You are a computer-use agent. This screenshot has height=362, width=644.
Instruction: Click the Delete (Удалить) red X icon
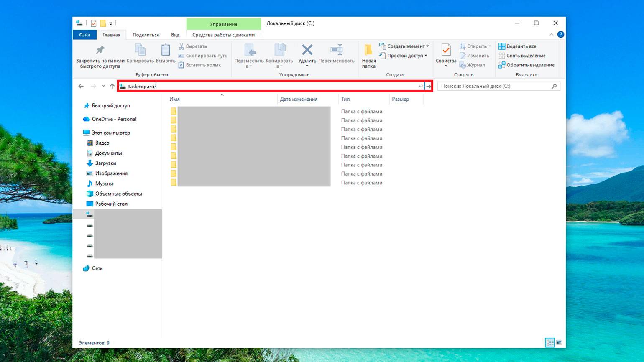coord(307,50)
